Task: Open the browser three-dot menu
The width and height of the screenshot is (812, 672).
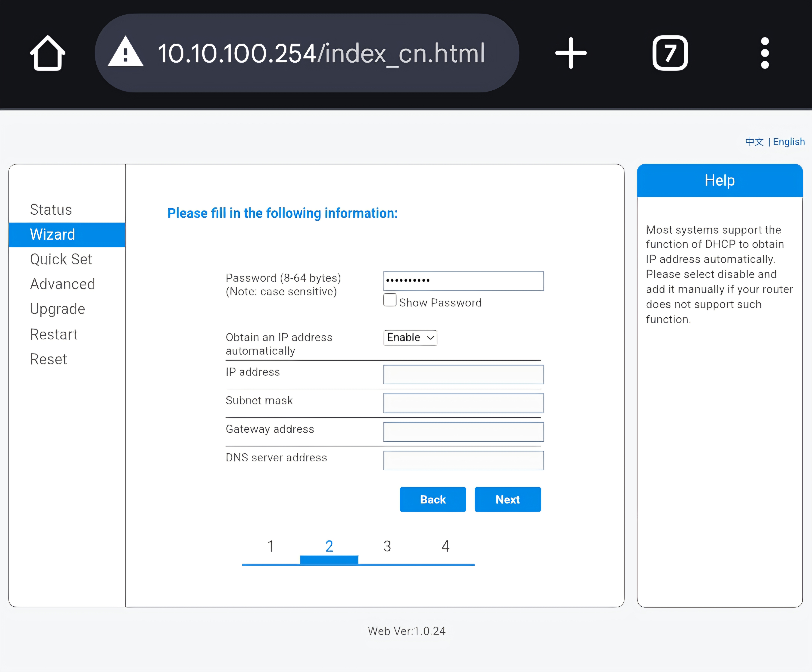Action: [x=764, y=53]
